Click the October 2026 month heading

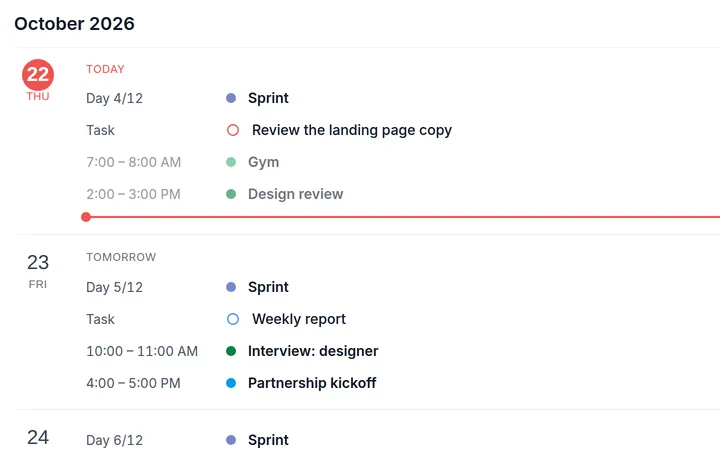pos(74,24)
